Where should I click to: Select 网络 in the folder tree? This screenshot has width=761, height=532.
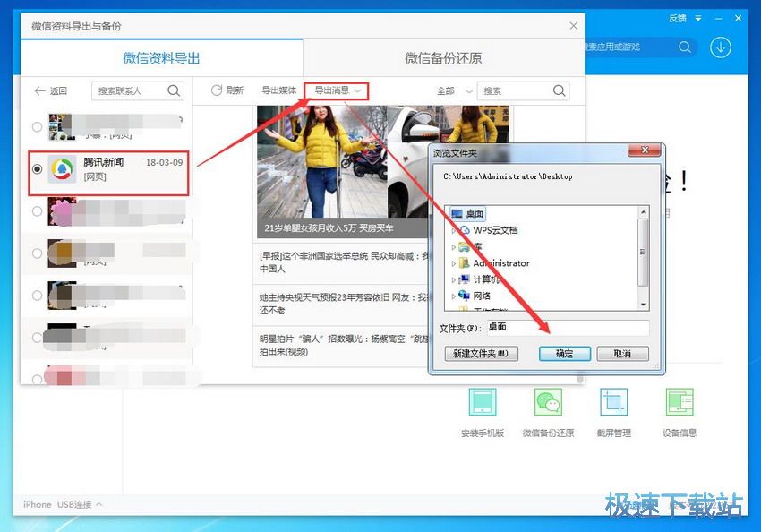point(482,296)
